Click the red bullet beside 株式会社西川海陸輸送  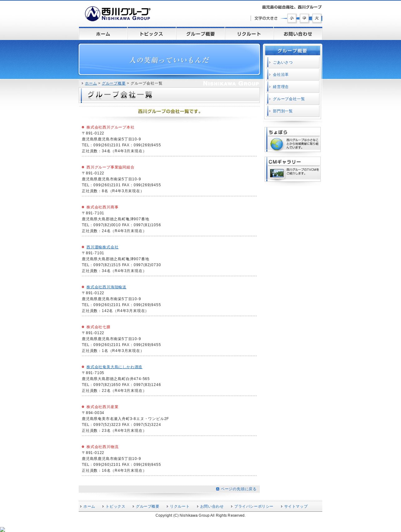point(83,287)
